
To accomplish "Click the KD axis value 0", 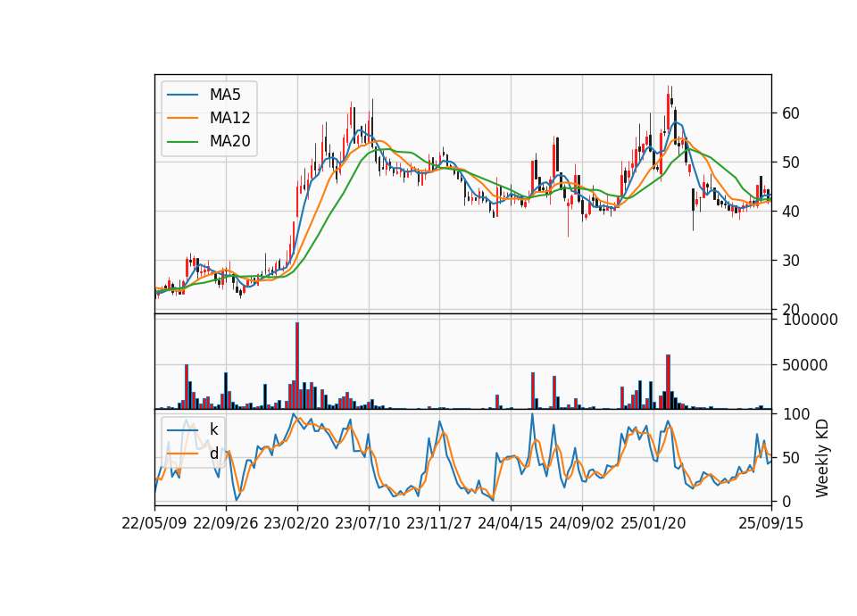I will coord(786,501).
